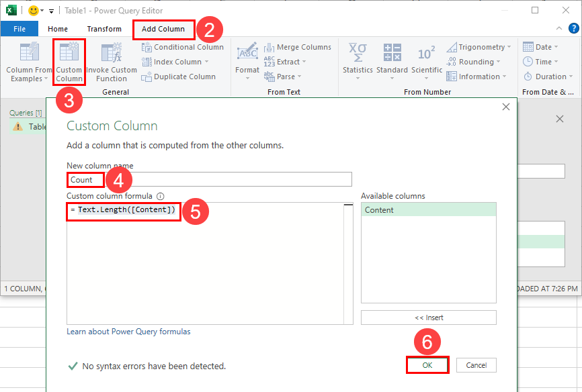Open the Duration column menu

pos(548,77)
